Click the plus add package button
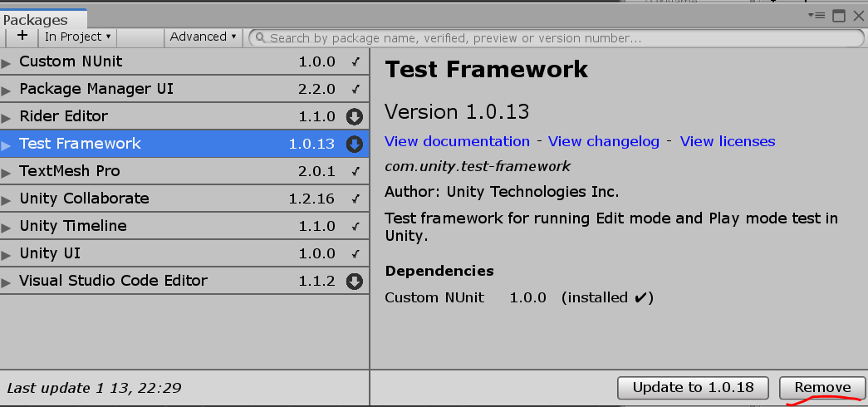This screenshot has width=868, height=407. pos(22,37)
